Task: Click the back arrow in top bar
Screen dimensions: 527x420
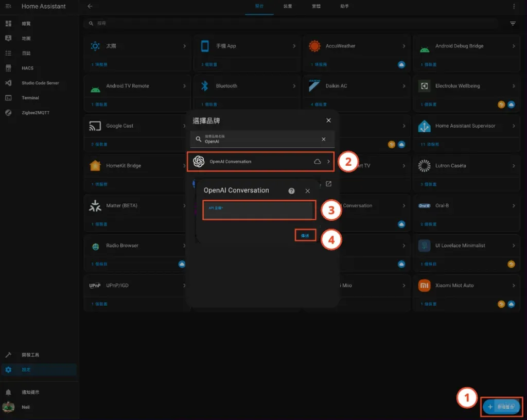Action: tap(90, 6)
